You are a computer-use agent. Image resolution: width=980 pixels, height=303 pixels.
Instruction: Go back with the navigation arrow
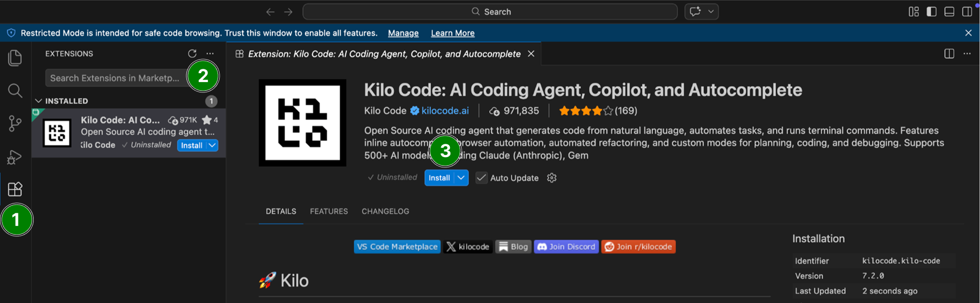(x=270, y=12)
